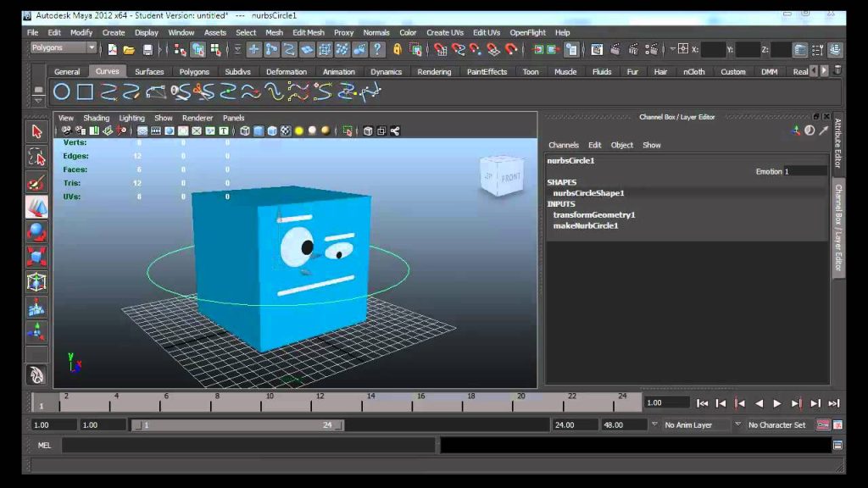Open the anim layer dropdown arrow
This screenshot has width=868, height=488.
click(x=654, y=424)
